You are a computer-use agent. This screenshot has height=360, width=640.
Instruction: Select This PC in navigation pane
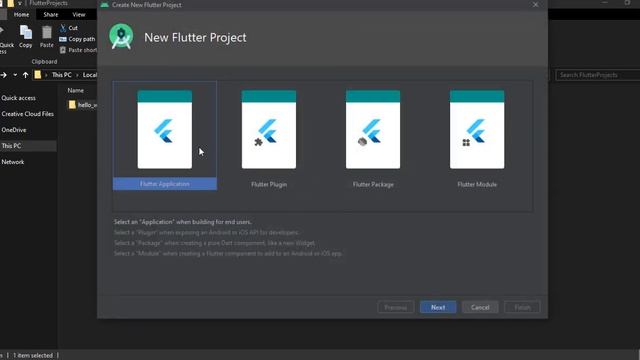(x=11, y=146)
